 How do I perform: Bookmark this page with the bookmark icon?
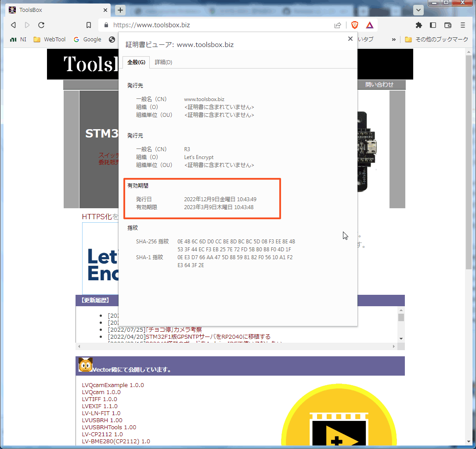[89, 25]
